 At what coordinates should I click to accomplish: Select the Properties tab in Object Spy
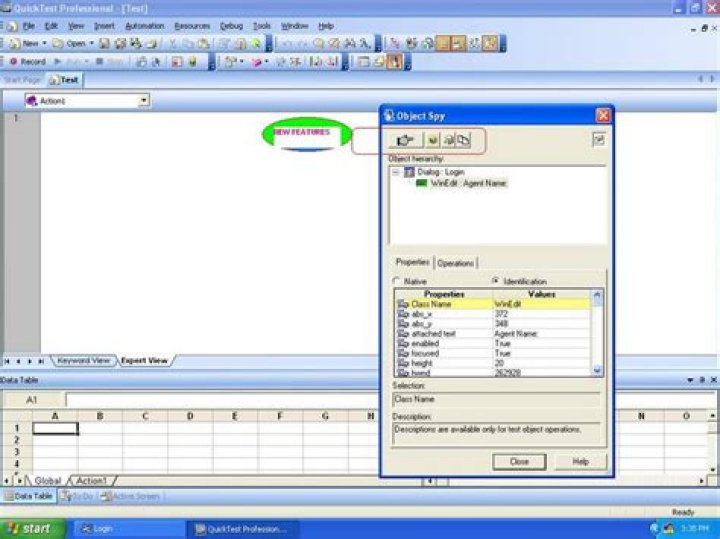(412, 262)
